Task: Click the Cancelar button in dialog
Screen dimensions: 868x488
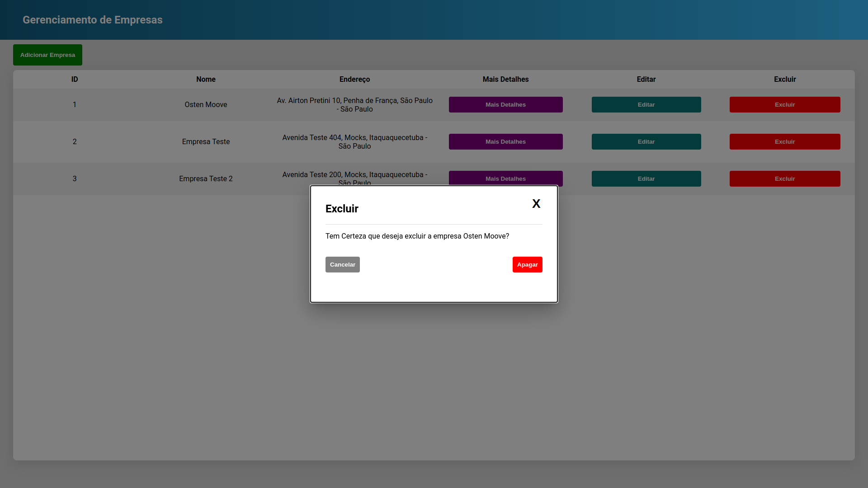Action: click(342, 265)
